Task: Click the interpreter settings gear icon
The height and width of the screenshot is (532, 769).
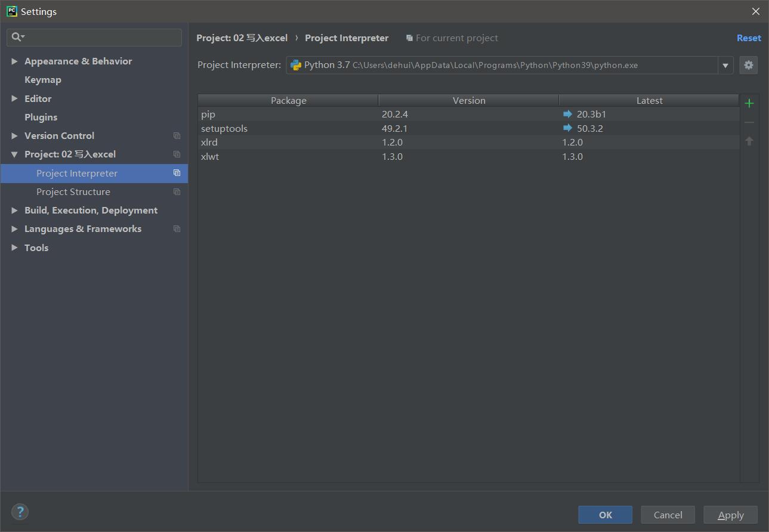Action: pyautogui.click(x=748, y=65)
